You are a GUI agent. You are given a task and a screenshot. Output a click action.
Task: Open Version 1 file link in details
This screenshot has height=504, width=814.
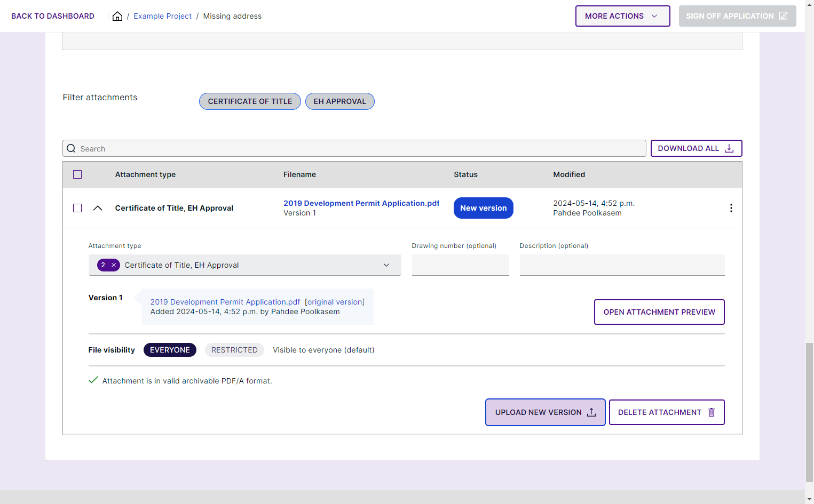pos(225,302)
